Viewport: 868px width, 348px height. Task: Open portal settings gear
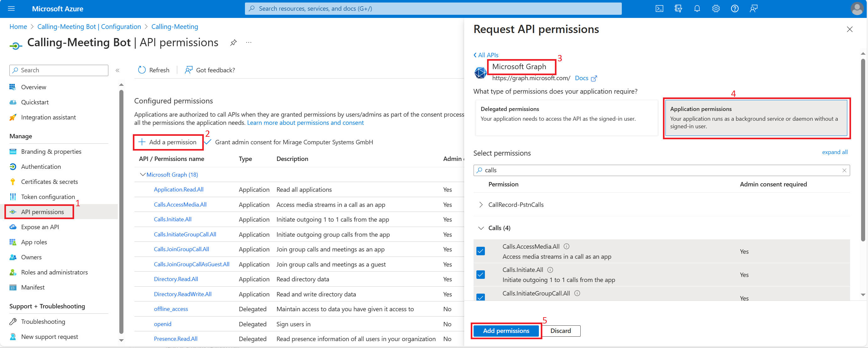click(716, 8)
